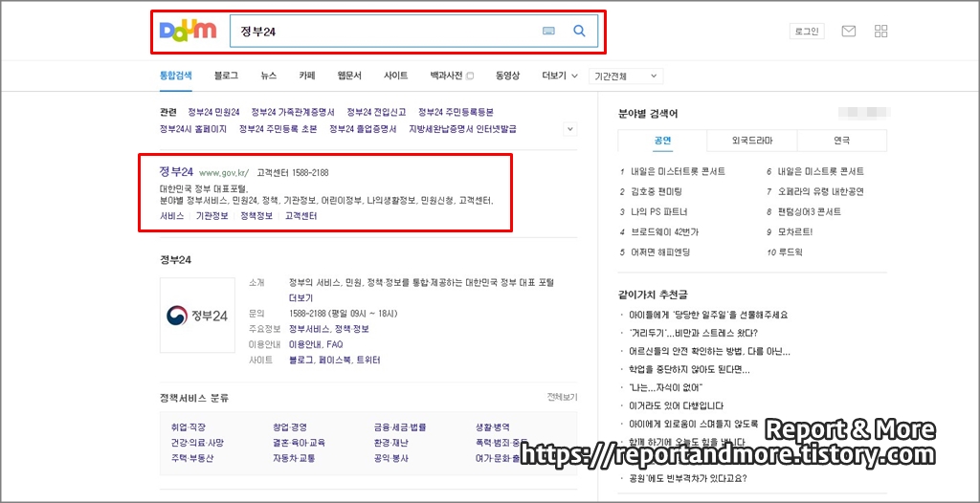Select the 공연 tab in 분야별 검색어
This screenshot has height=503, width=980.
(662, 141)
